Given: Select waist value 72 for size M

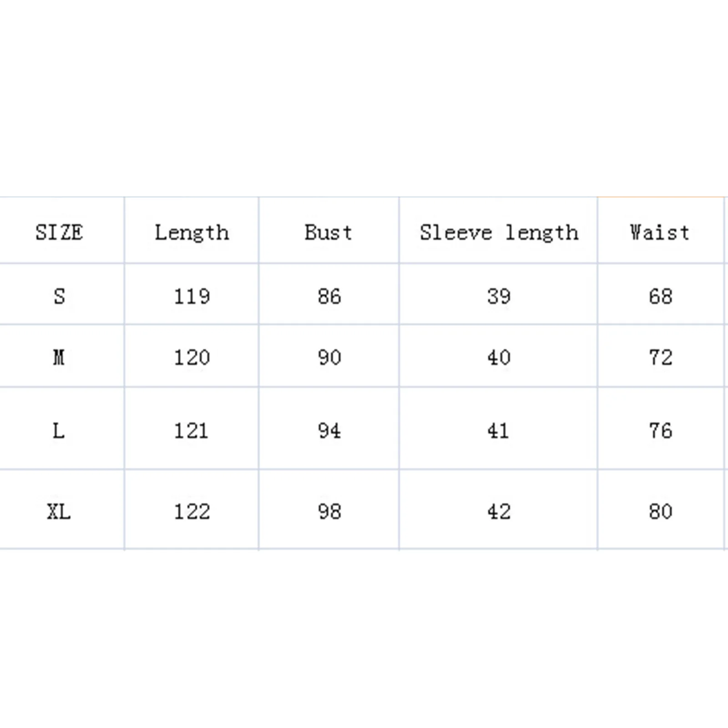Looking at the screenshot, I should pos(660,358).
